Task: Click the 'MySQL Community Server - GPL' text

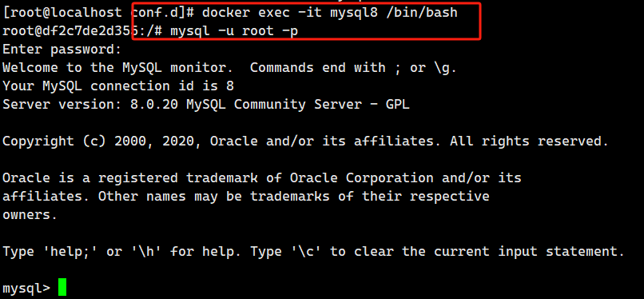Action: tap(298, 105)
